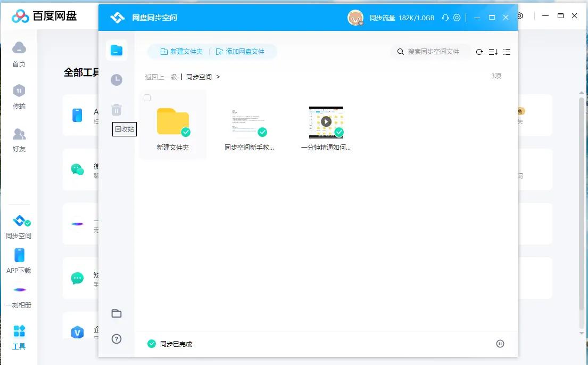Open the 历史记录 (history) panel in sync sidebar
Image resolution: width=588 pixels, height=365 pixels.
point(116,79)
